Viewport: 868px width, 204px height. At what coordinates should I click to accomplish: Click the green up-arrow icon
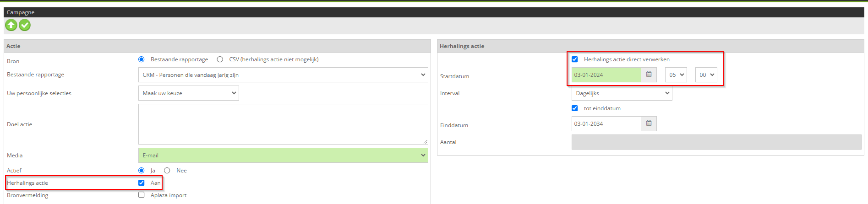click(x=11, y=25)
